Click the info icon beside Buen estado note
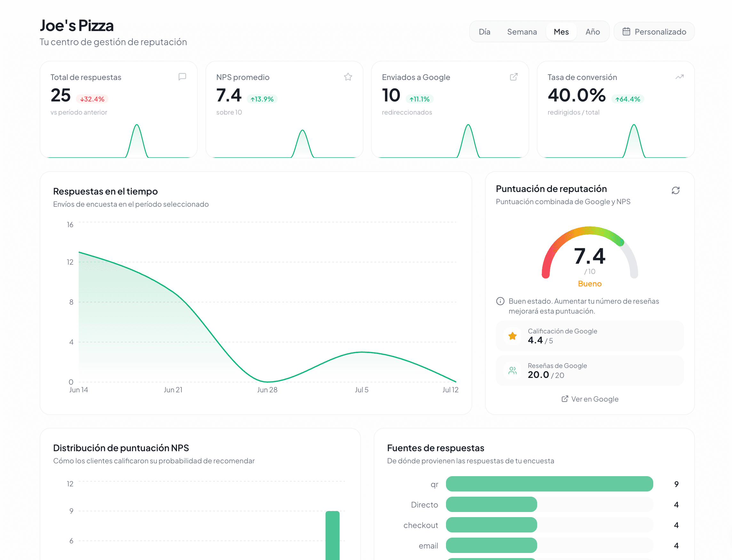 pos(500,301)
